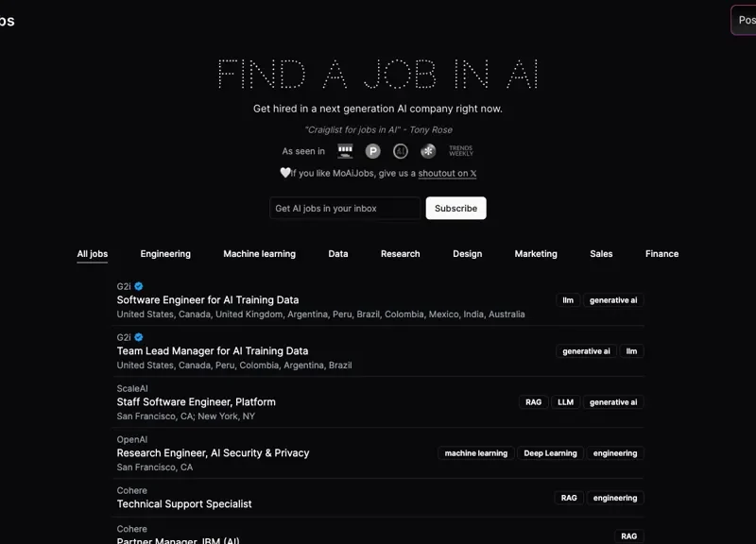Open Cohere's Technical Support Specialist listing

183,503
